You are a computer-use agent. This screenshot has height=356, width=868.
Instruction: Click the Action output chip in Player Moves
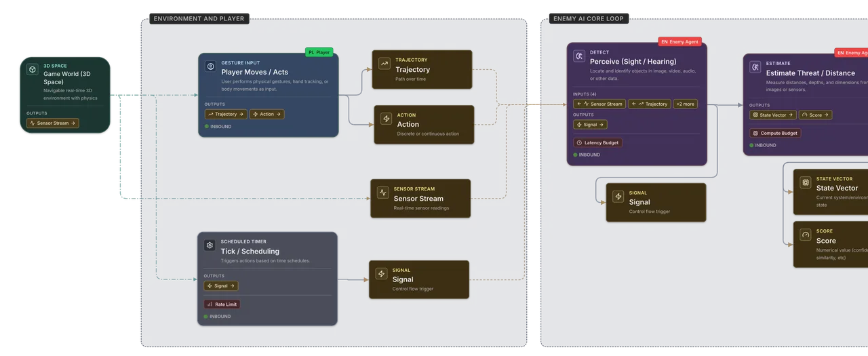point(267,115)
